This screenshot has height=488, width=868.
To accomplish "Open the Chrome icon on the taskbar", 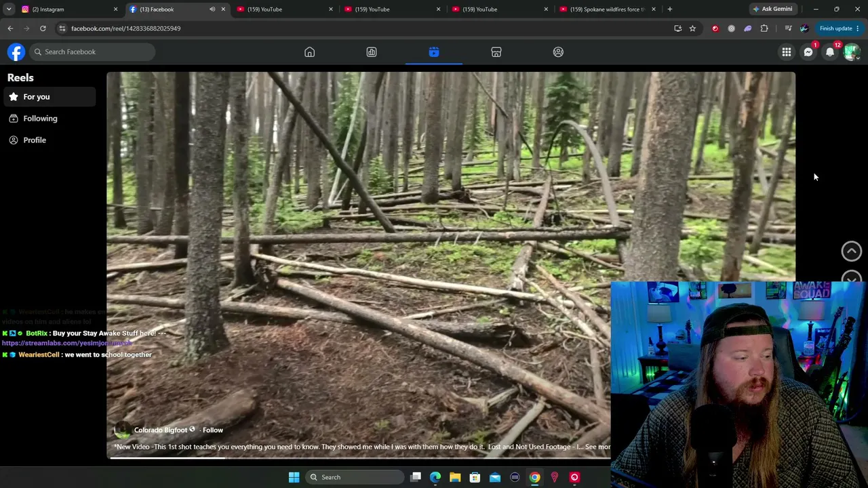I will 535,477.
